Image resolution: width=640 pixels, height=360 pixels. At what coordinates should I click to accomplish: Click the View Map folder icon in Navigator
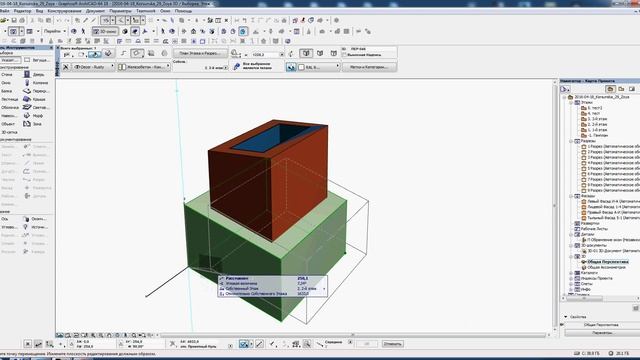pos(621,89)
